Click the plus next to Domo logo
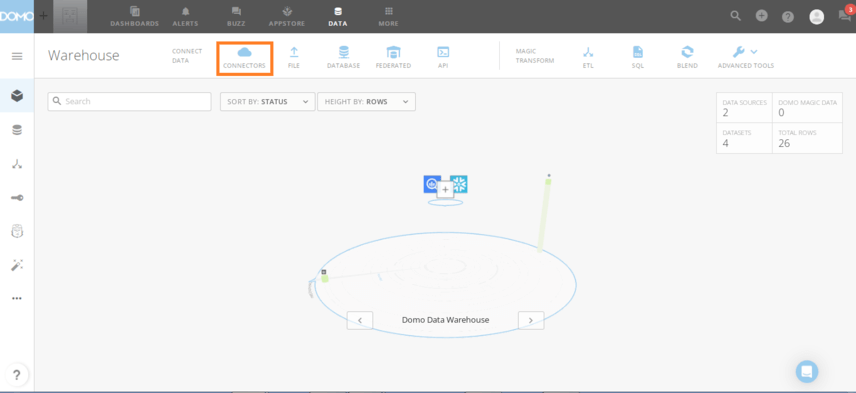 [44, 16]
